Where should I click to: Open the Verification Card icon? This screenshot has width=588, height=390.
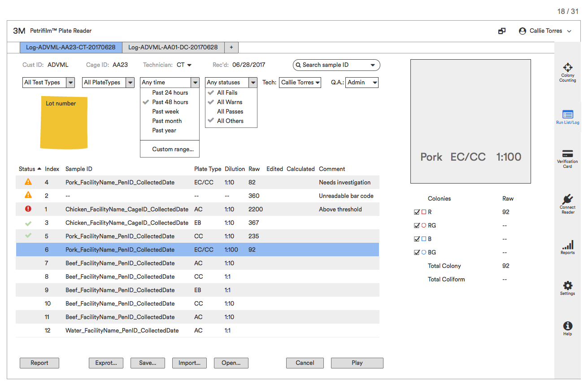(567, 153)
